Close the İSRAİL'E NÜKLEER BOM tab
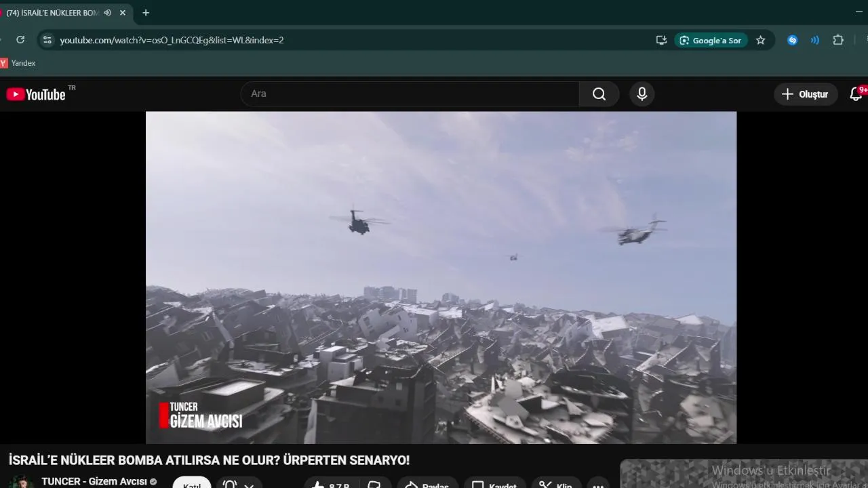Screen dimensions: 868x488 coord(123,12)
